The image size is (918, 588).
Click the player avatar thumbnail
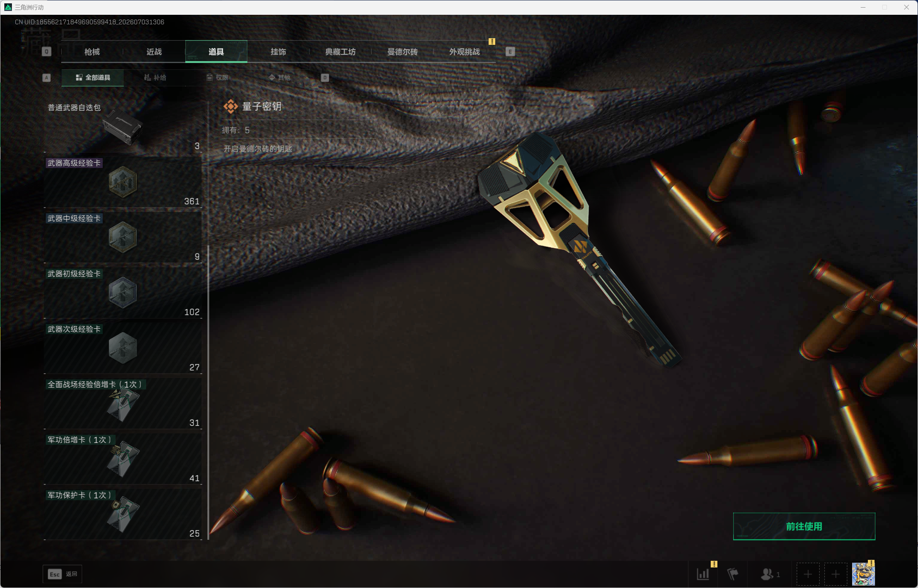(x=863, y=574)
